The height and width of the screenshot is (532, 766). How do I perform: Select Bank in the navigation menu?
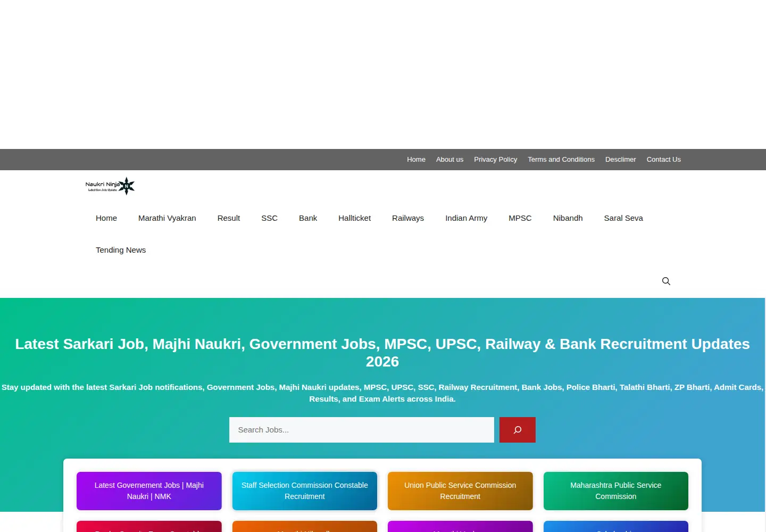(308, 218)
